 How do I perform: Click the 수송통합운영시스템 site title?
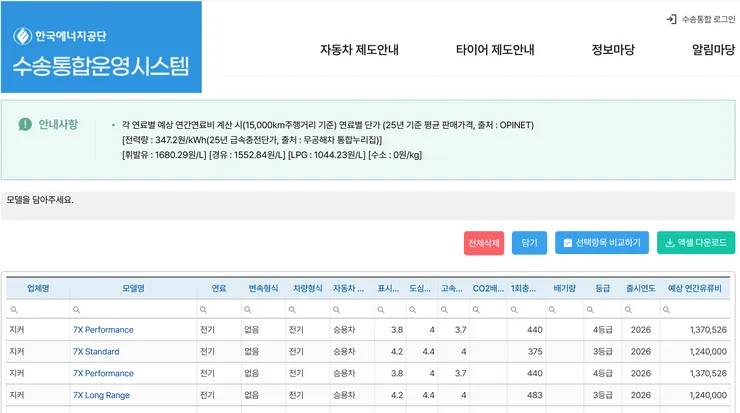pyautogui.click(x=101, y=66)
